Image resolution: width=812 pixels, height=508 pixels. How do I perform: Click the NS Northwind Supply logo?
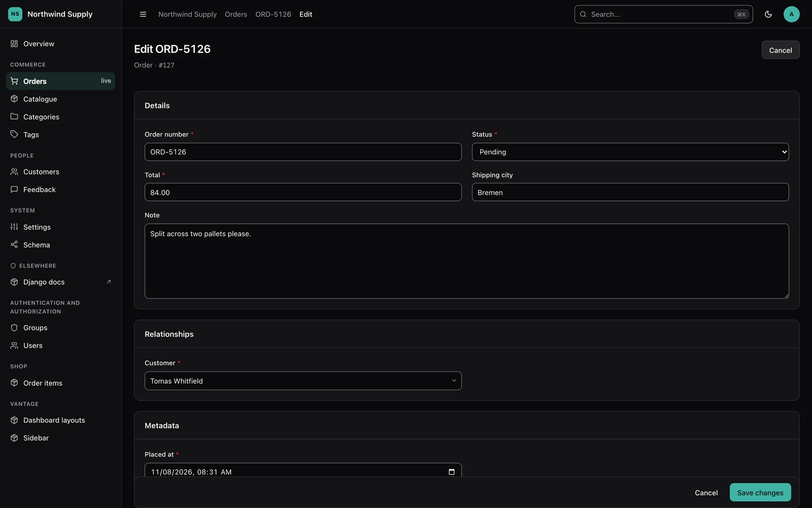[15, 14]
